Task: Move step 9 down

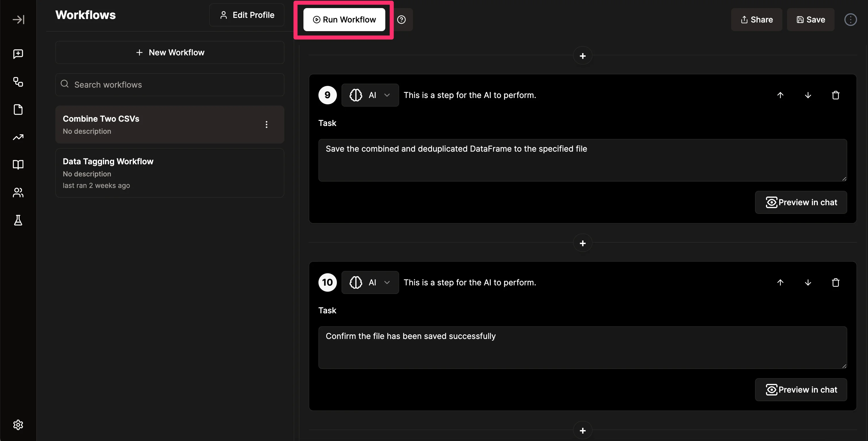Action: pos(808,95)
